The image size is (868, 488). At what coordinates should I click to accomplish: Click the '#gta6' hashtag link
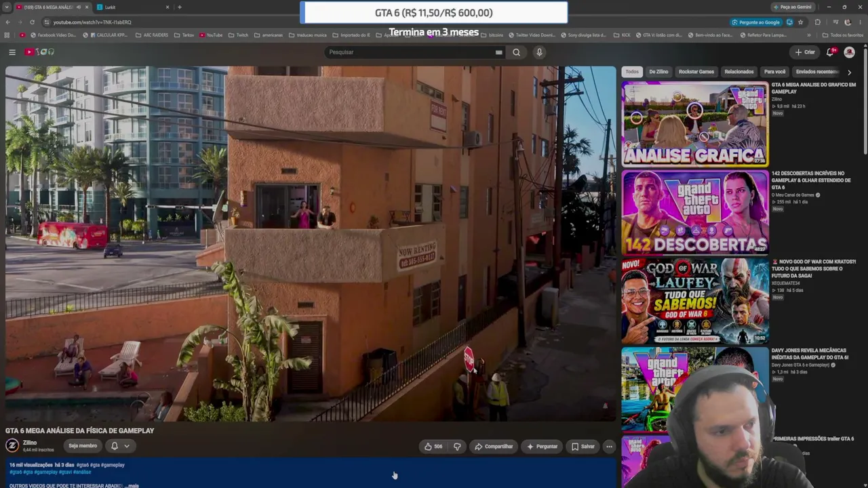16,472
